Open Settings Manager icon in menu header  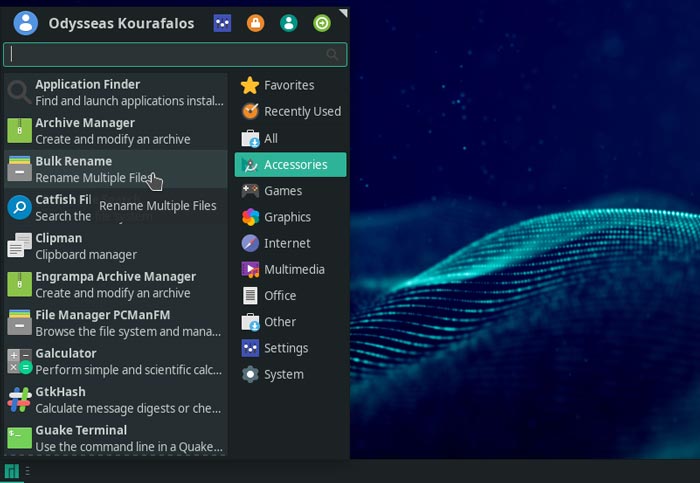click(222, 23)
